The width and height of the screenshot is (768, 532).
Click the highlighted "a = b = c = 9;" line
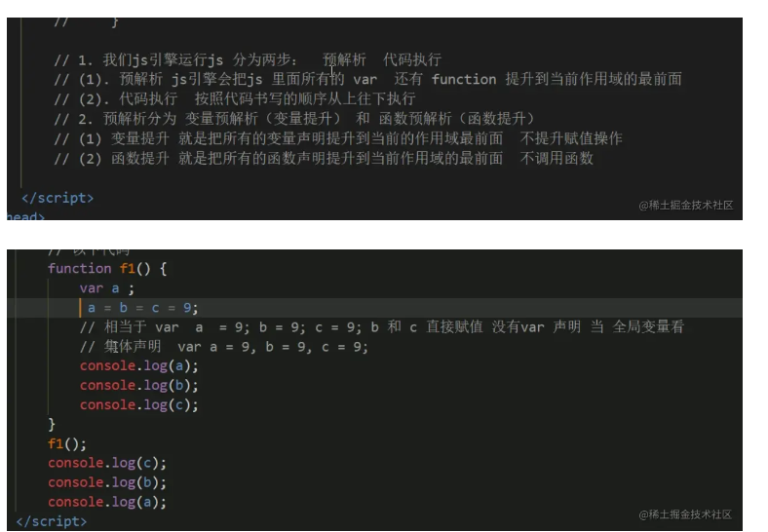(x=142, y=308)
